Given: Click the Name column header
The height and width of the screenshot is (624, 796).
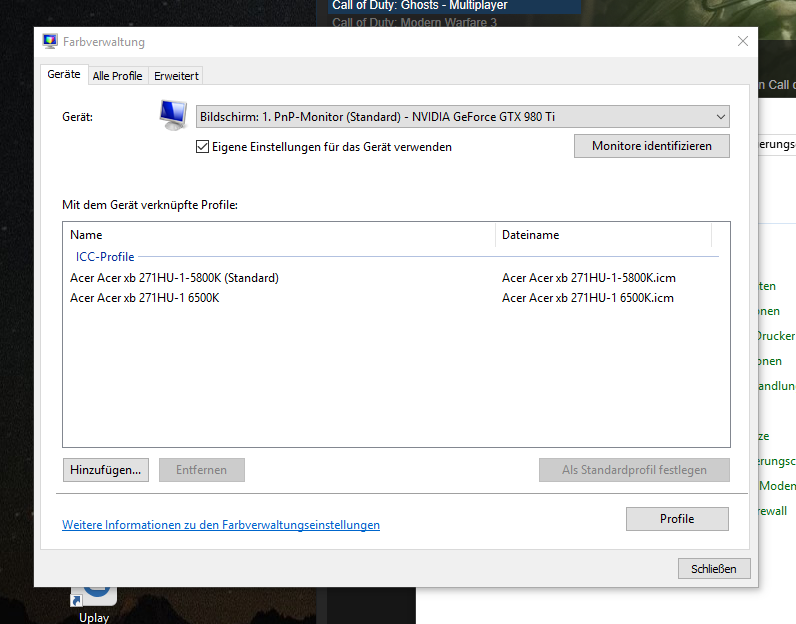Looking at the screenshot, I should pyautogui.click(x=279, y=235).
